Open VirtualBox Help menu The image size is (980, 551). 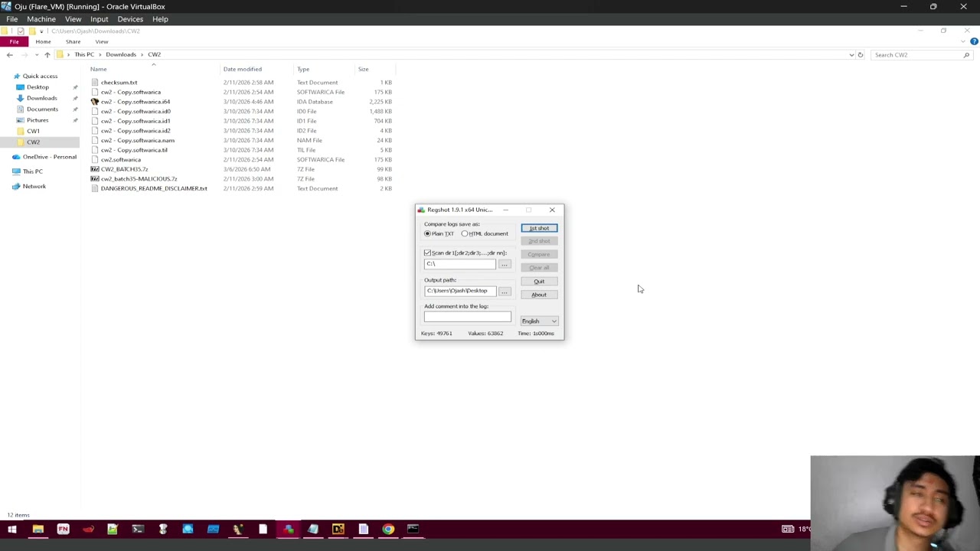click(x=160, y=19)
